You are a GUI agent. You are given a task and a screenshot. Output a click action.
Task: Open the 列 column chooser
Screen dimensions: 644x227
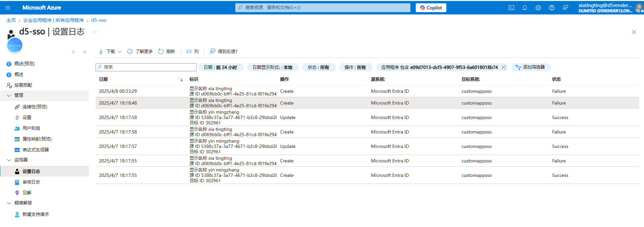[x=192, y=51]
